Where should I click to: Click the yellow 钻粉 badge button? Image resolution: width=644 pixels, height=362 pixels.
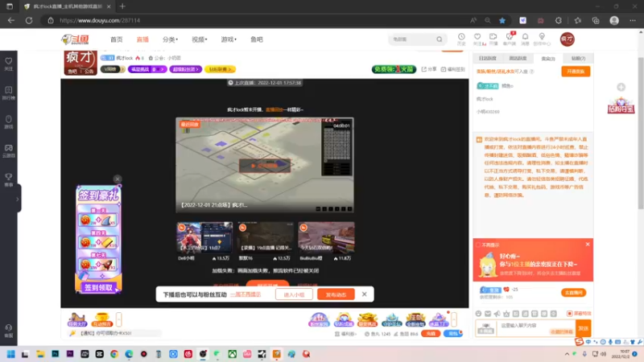point(220,69)
